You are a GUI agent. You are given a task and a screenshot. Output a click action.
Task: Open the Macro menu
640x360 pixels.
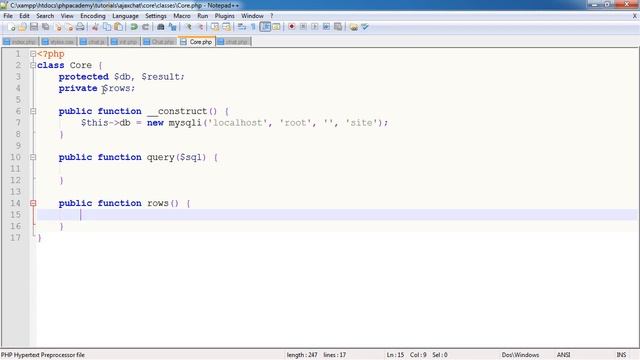[182, 16]
